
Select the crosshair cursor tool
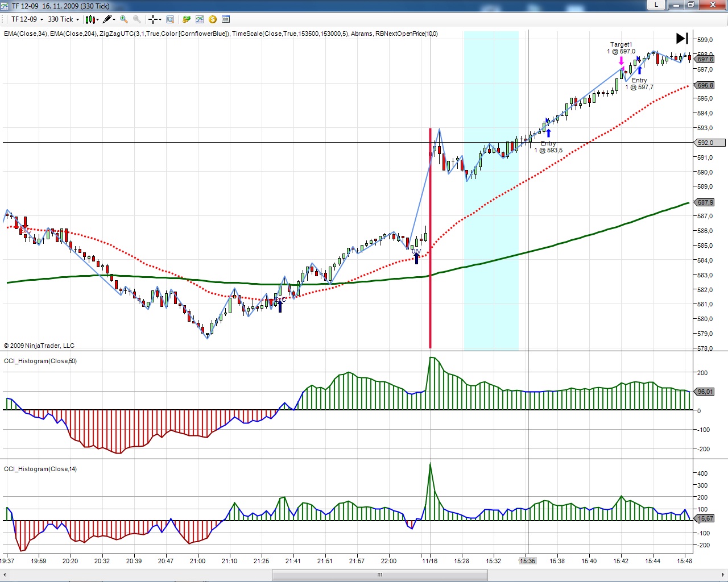click(154, 19)
